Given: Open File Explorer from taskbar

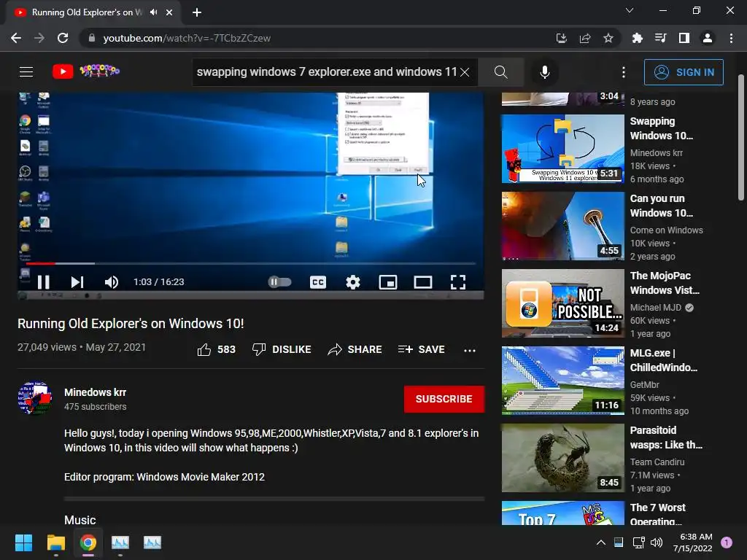Looking at the screenshot, I should (55, 542).
